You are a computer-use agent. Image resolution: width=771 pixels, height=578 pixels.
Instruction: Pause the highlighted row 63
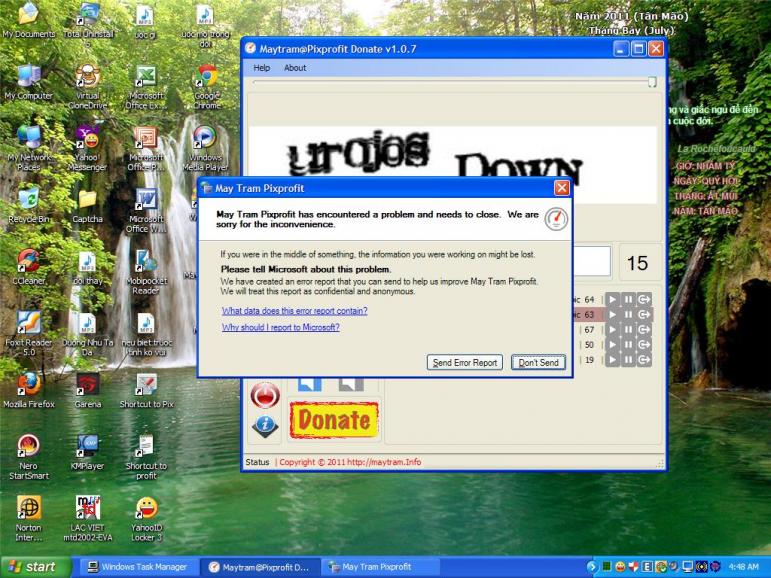[628, 314]
